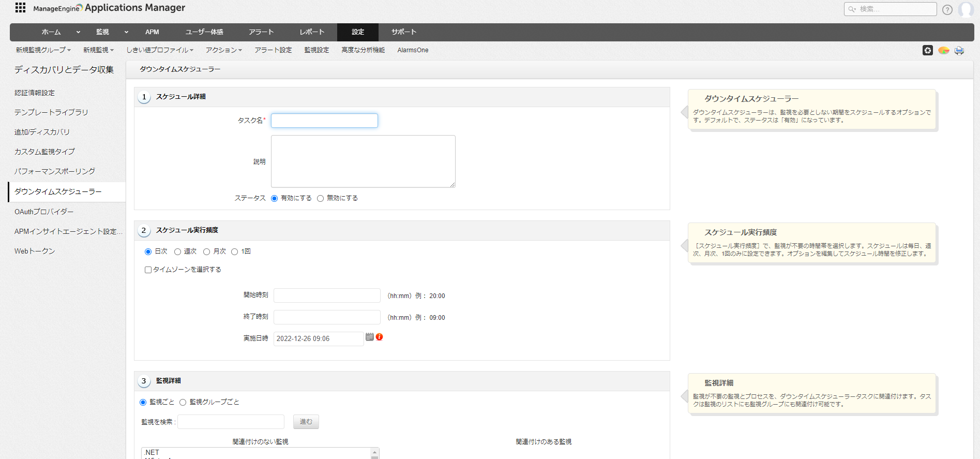Open calendar picker next to 実施日時

pyautogui.click(x=369, y=337)
